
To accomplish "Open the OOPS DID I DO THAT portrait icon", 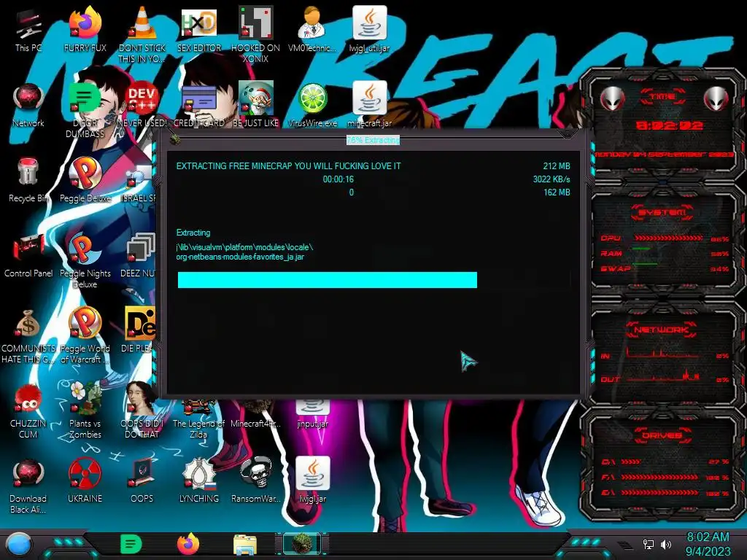I will pyautogui.click(x=142, y=411).
